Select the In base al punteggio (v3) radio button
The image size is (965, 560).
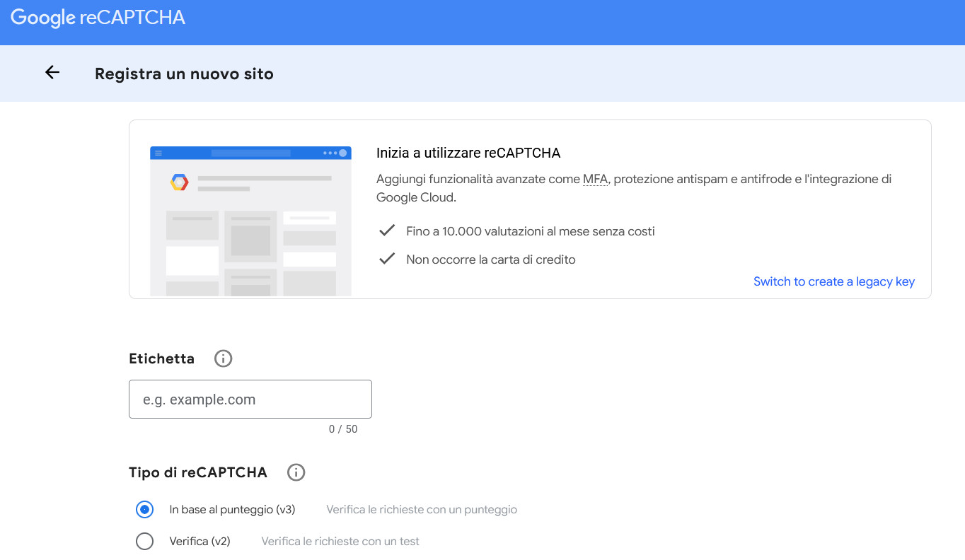[144, 509]
